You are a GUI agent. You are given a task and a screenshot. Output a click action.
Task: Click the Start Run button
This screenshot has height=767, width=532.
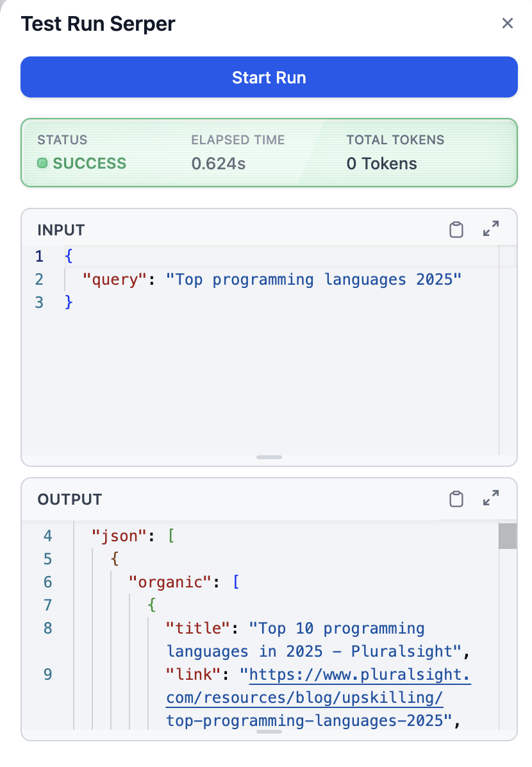[x=269, y=78]
